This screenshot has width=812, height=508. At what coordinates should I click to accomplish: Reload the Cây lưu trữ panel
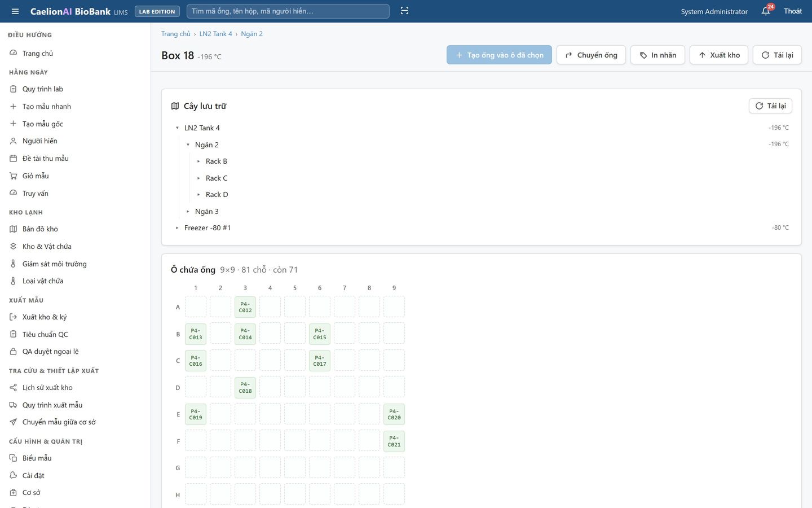click(x=770, y=106)
